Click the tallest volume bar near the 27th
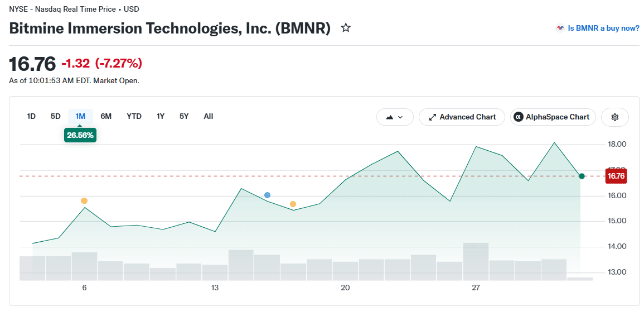This screenshot has height=311, width=644. point(476,262)
